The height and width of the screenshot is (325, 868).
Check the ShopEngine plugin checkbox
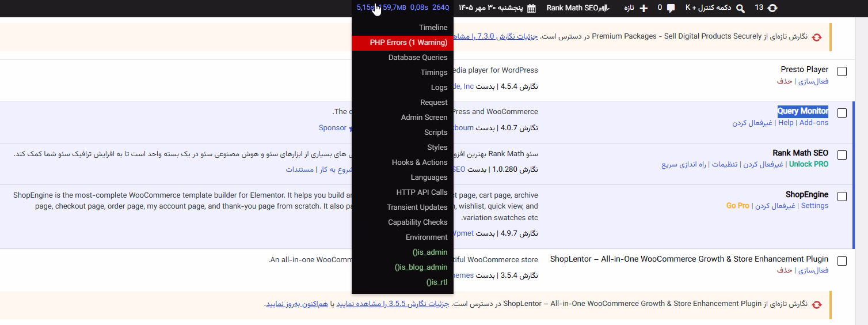842,196
